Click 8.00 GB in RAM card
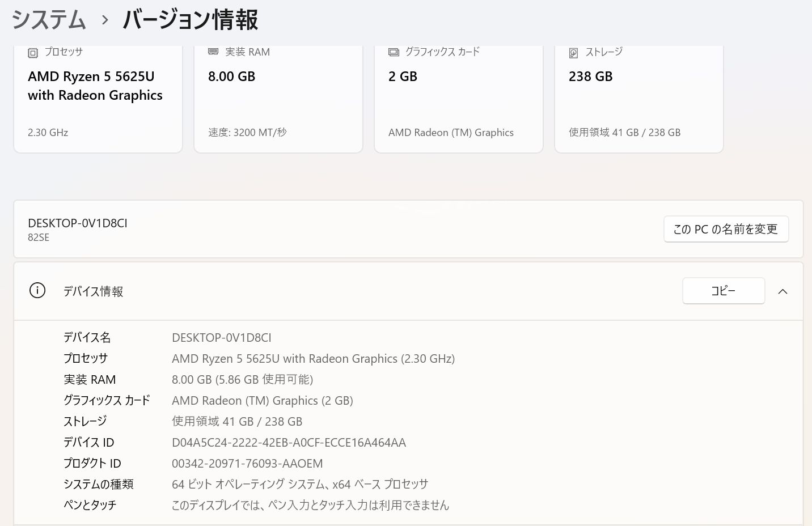Screen dimensions: 812x526 pos(232,77)
